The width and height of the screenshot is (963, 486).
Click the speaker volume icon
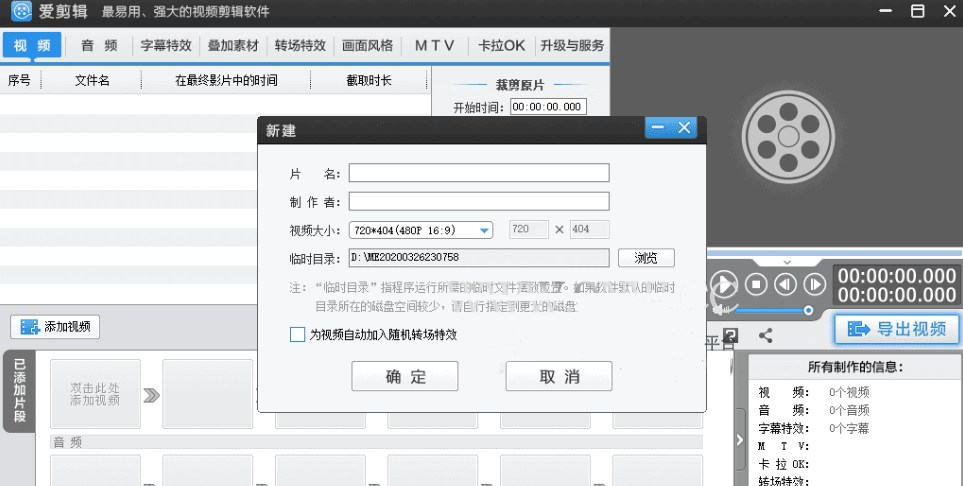[716, 309]
